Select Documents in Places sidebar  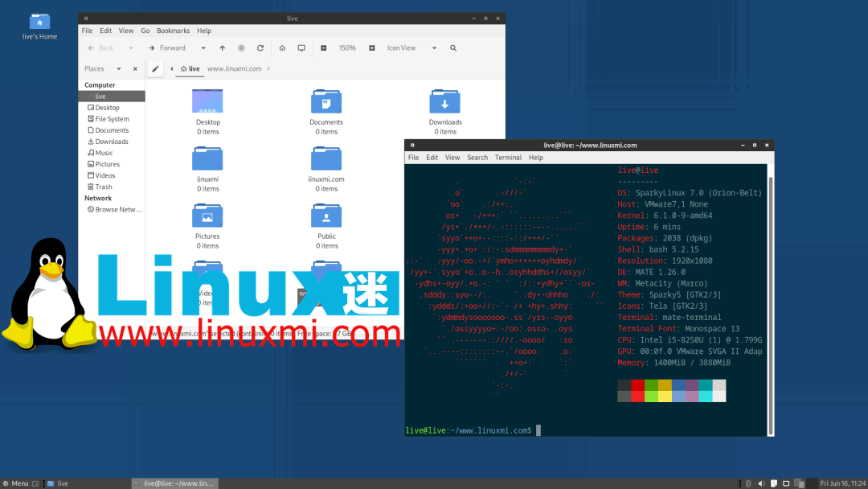click(112, 130)
